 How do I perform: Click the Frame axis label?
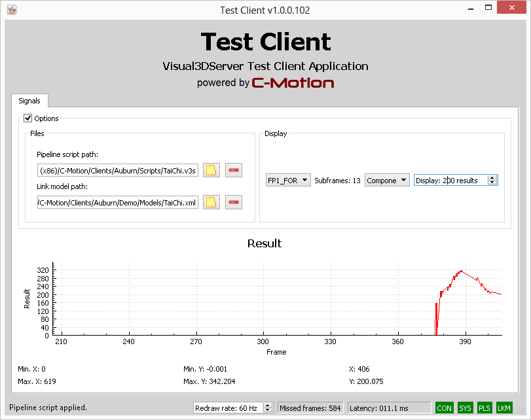(x=276, y=352)
